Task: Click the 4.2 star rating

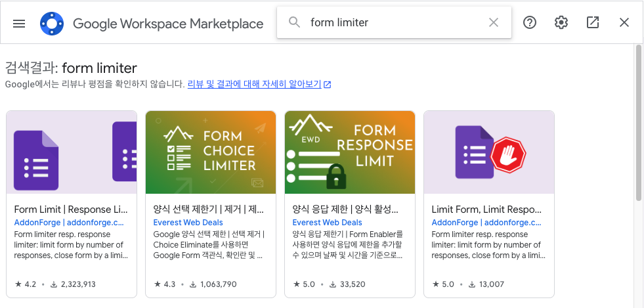Action: pyautogui.click(x=26, y=284)
